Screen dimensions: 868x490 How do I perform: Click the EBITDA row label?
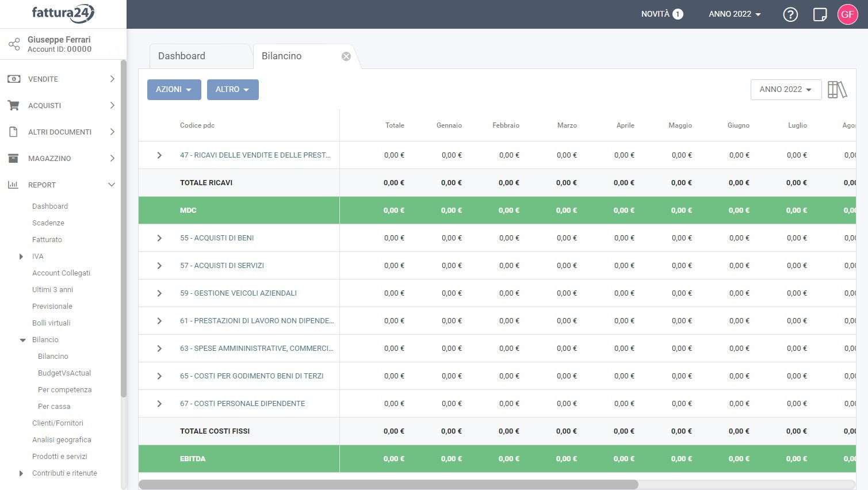click(193, 459)
